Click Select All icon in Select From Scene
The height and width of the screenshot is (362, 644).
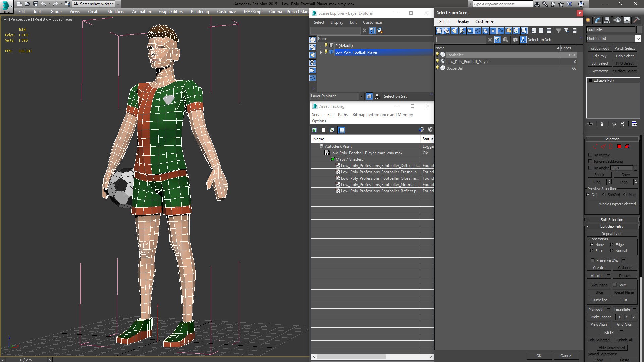534,31
